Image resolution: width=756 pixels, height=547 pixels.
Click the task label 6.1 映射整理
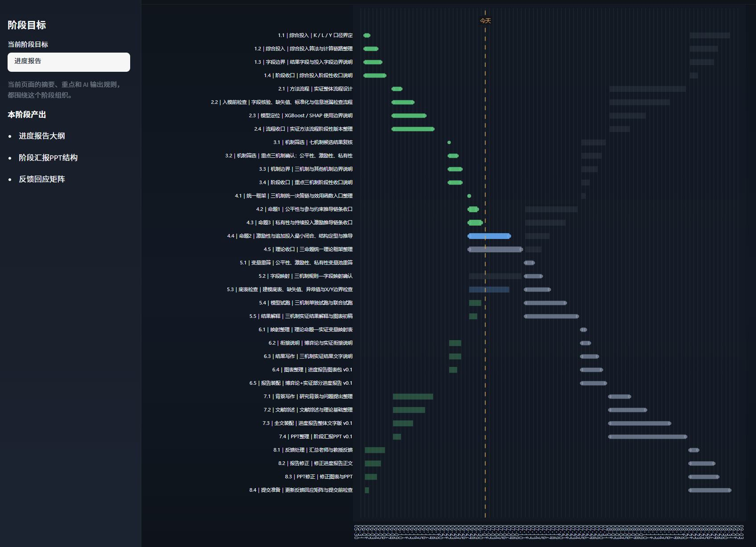tap(305, 329)
